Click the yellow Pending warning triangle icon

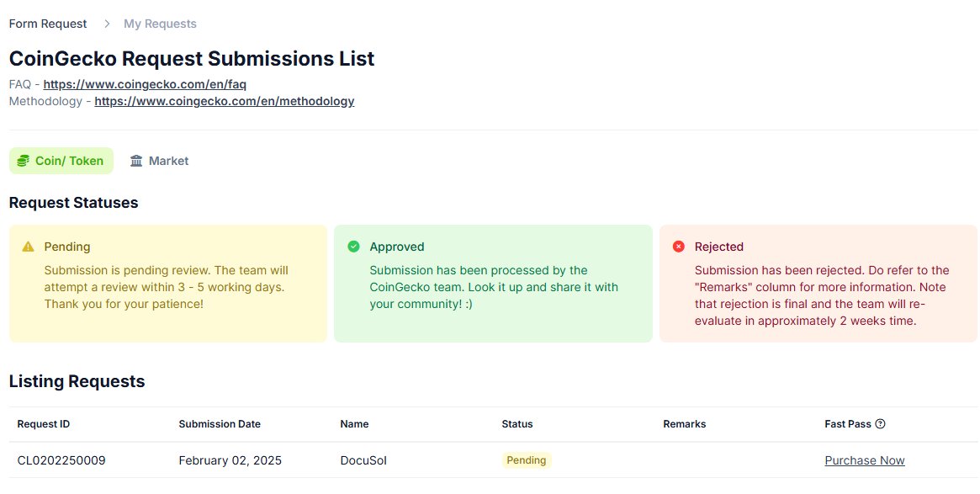(28, 247)
